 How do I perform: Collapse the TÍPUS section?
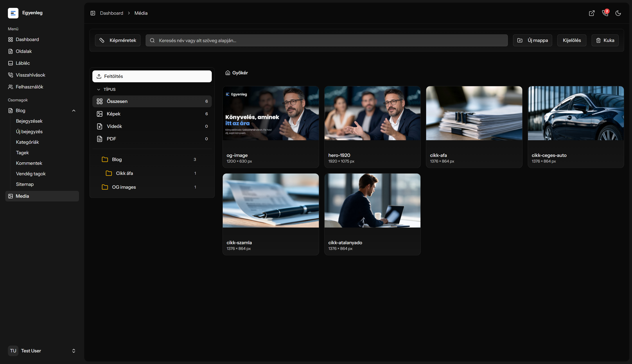click(106, 89)
